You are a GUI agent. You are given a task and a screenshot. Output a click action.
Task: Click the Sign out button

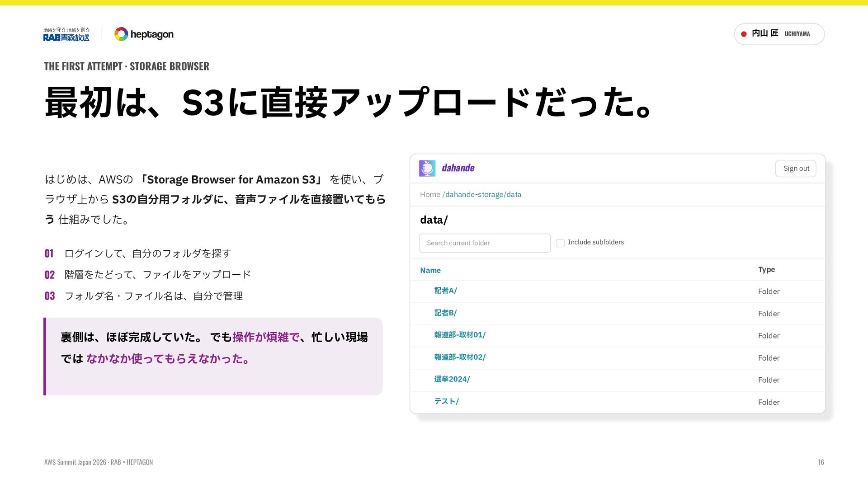796,169
